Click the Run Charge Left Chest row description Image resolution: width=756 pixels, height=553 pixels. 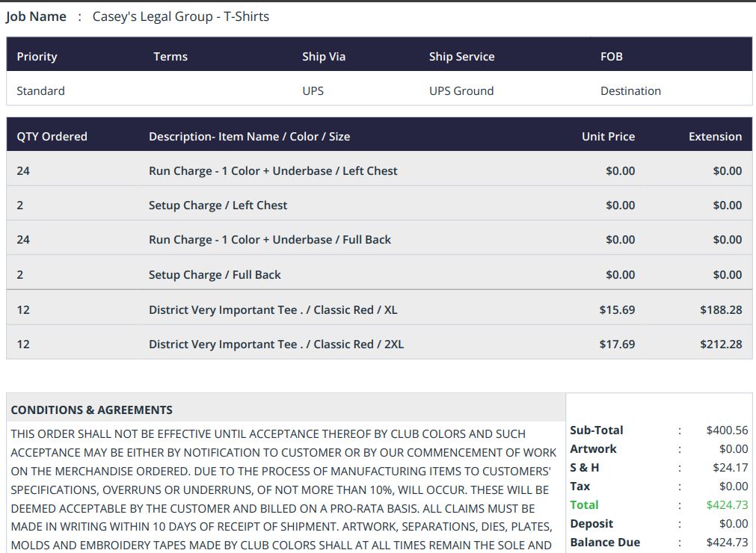click(x=273, y=171)
